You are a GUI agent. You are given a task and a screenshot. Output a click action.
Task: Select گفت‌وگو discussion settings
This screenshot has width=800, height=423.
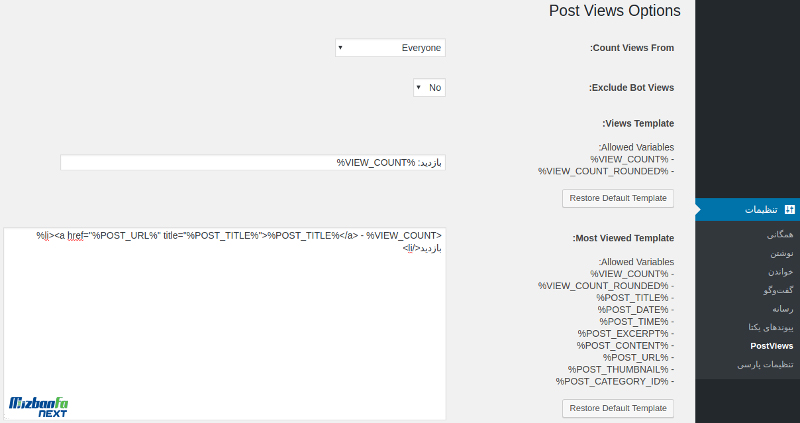(779, 290)
